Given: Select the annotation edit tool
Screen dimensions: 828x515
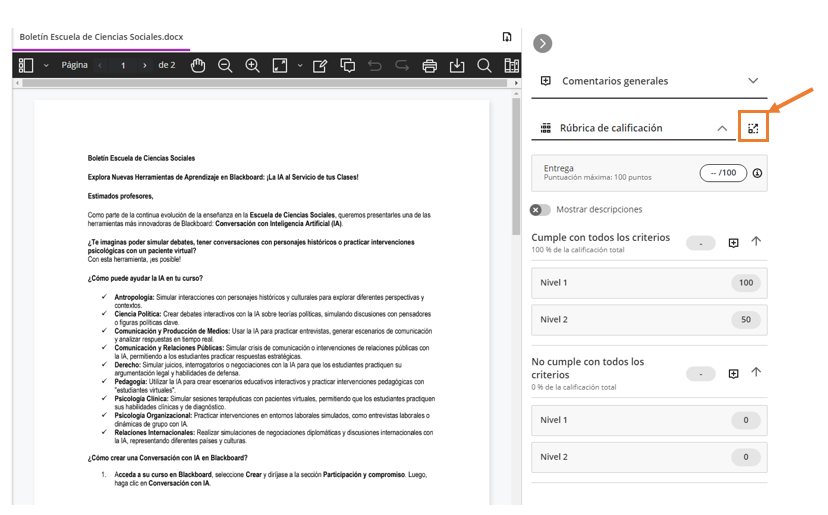Looking at the screenshot, I should pos(320,65).
